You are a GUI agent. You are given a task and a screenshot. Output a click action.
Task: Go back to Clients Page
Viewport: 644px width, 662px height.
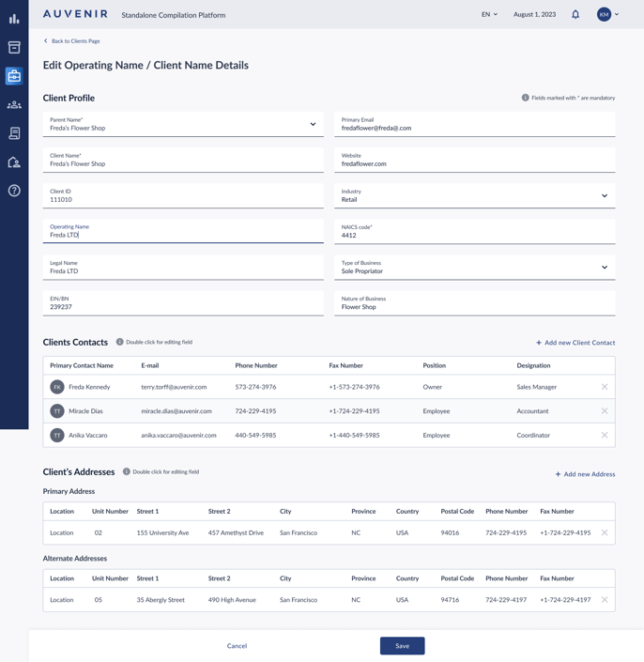[x=71, y=41]
